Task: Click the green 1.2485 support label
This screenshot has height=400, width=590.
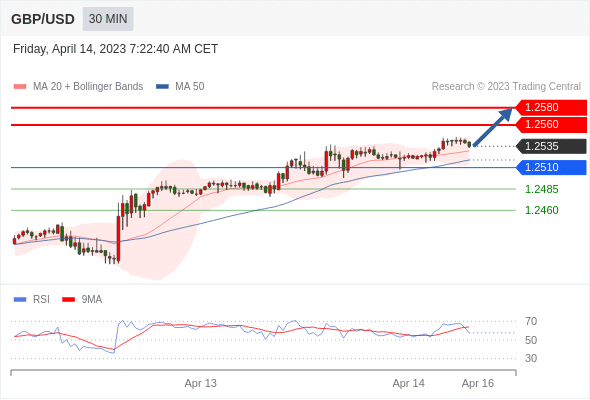Action: (x=541, y=189)
